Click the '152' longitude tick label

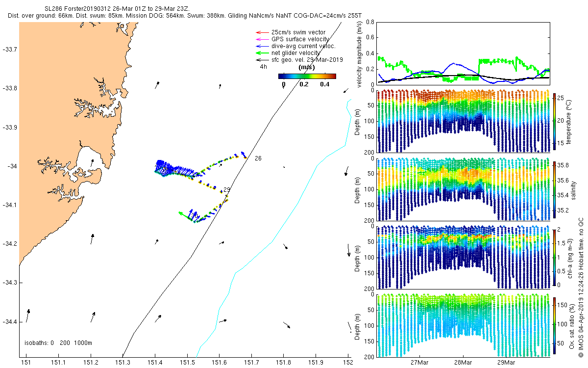click(348, 363)
